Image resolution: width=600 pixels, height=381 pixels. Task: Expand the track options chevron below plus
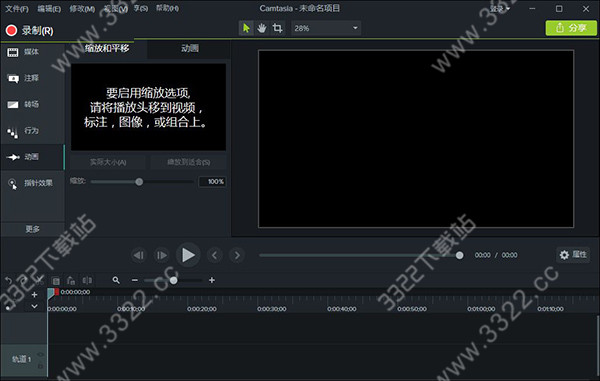coord(34,306)
